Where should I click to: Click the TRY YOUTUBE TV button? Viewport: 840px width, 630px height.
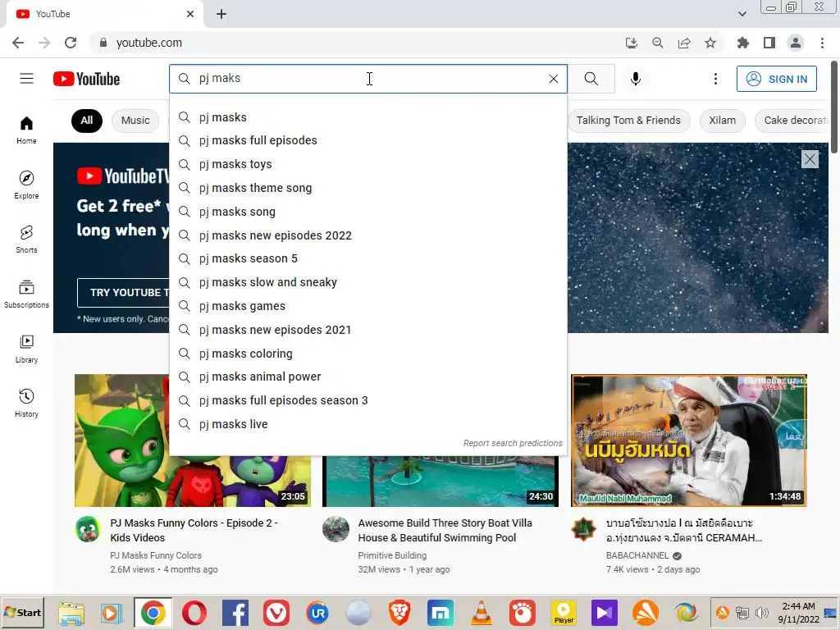(x=125, y=293)
